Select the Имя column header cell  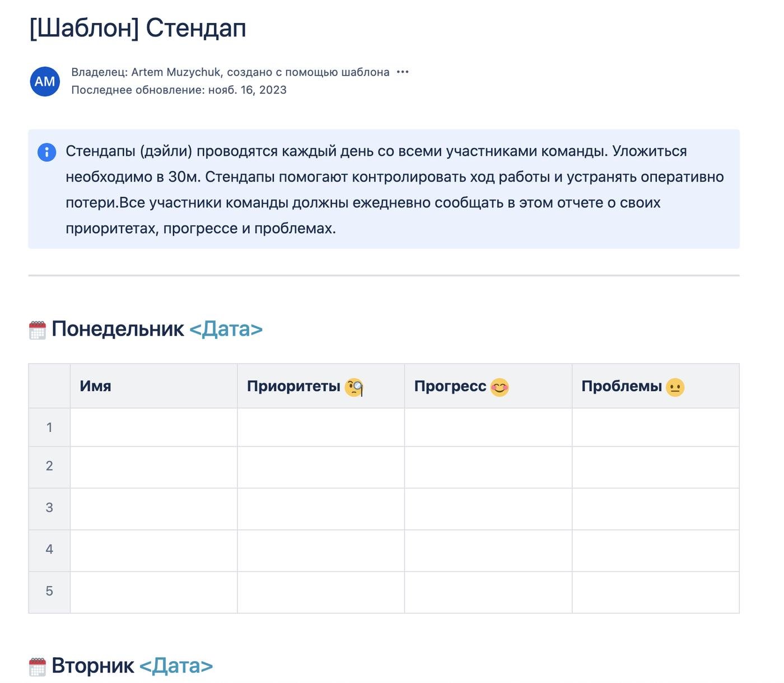pos(153,386)
